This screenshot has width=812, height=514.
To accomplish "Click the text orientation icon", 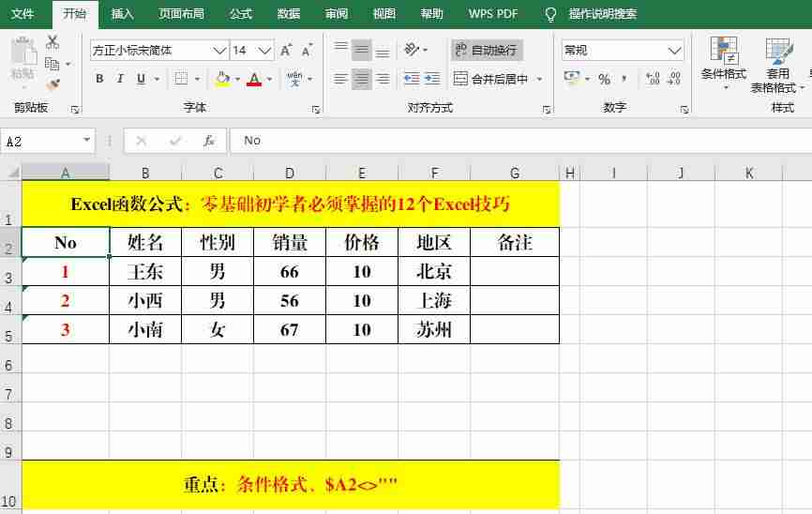I will click(412, 50).
